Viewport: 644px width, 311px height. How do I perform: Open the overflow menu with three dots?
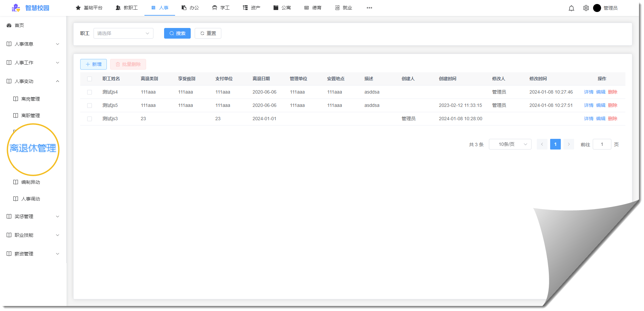pyautogui.click(x=369, y=8)
